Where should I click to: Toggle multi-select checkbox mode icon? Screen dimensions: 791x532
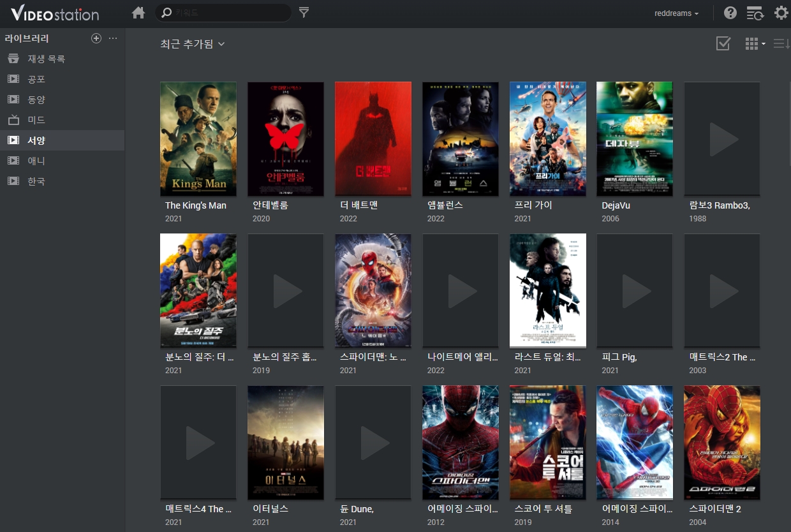tap(723, 43)
